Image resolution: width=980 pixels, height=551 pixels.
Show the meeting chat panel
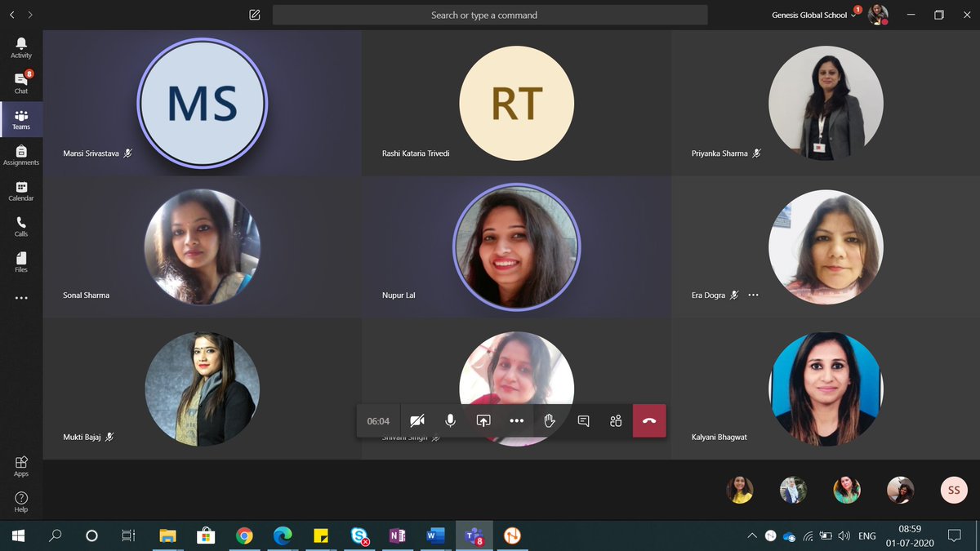(583, 420)
